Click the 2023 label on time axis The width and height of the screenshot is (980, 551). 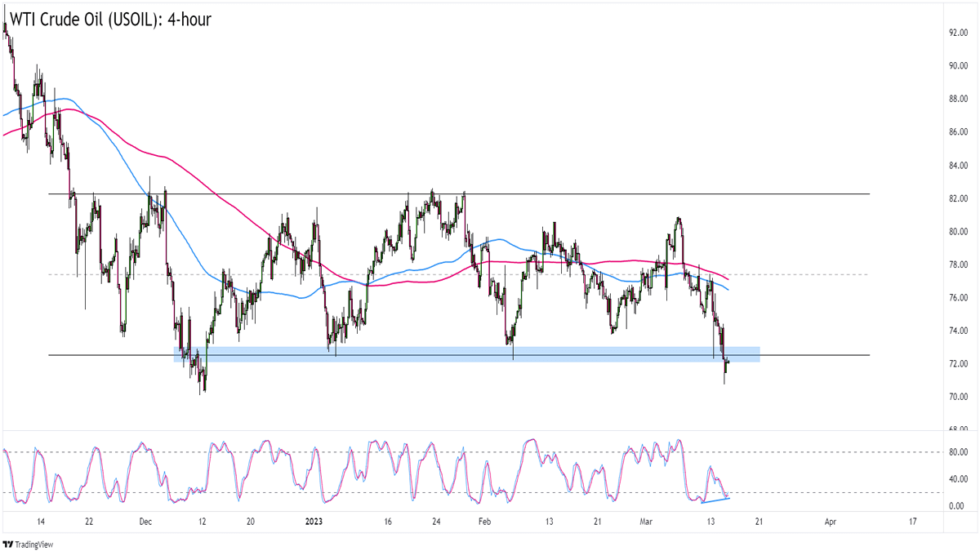click(x=314, y=522)
